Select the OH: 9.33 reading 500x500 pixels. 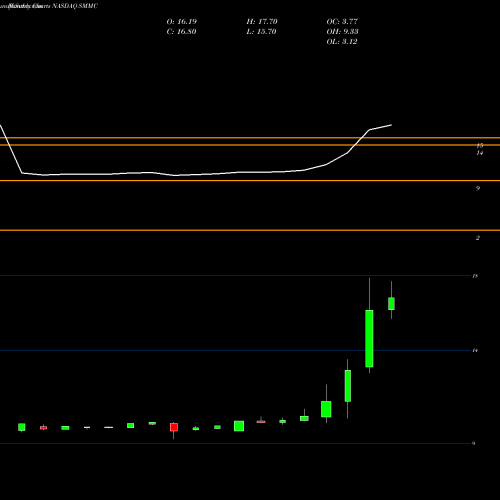tap(342, 32)
